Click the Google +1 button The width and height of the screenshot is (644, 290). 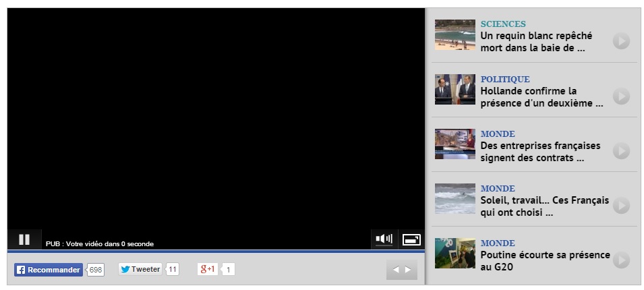pos(208,269)
